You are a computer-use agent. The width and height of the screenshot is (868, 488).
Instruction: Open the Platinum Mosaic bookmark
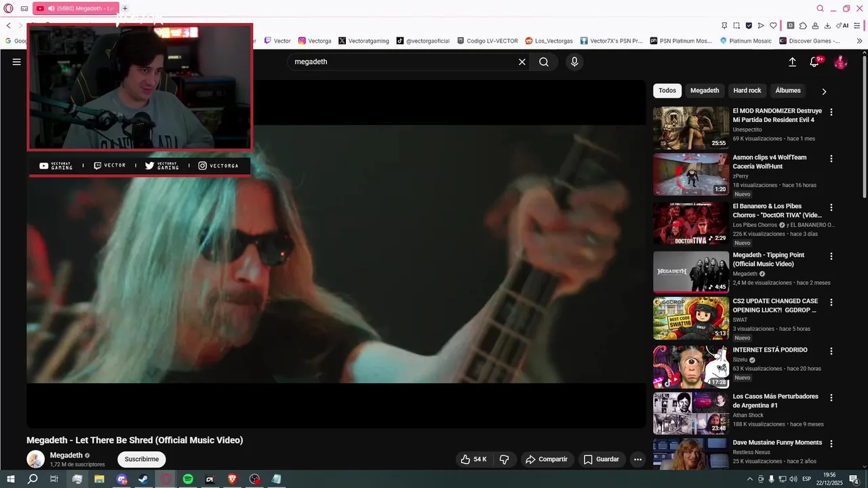tap(745, 41)
